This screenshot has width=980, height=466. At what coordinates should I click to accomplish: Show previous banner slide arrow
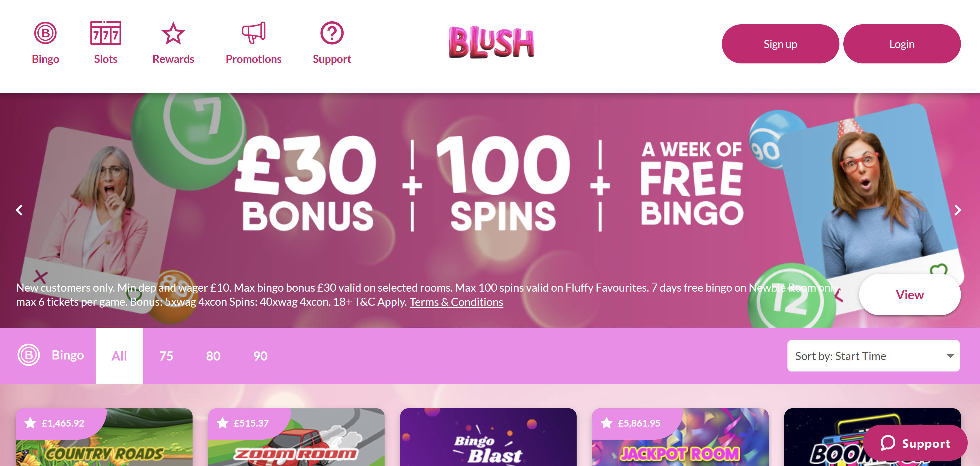tap(19, 210)
